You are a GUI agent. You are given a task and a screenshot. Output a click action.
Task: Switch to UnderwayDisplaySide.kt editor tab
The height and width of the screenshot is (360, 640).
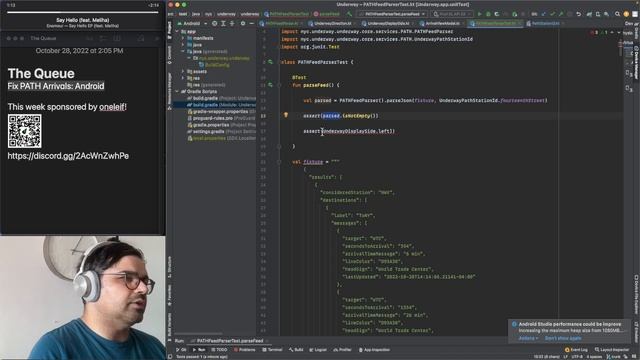click(x=388, y=24)
